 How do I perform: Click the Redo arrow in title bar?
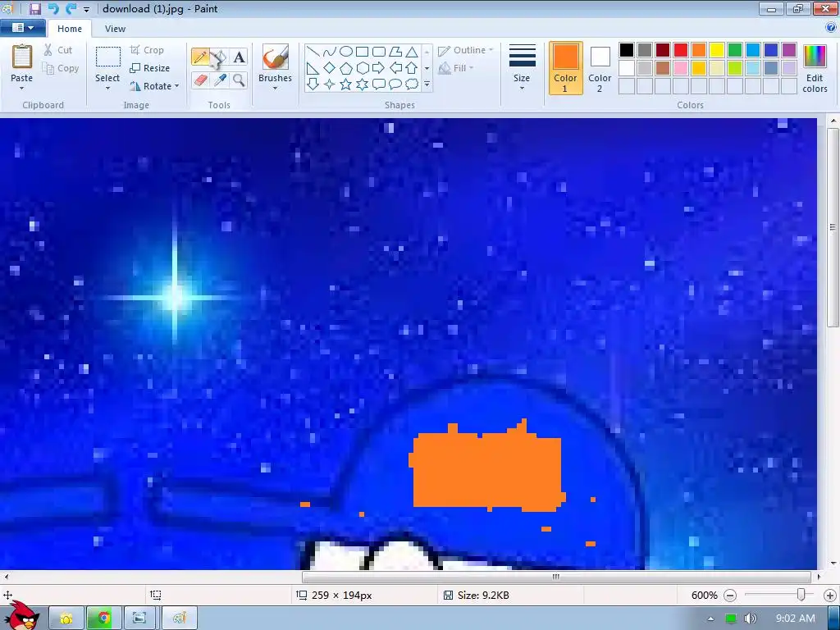[71, 8]
